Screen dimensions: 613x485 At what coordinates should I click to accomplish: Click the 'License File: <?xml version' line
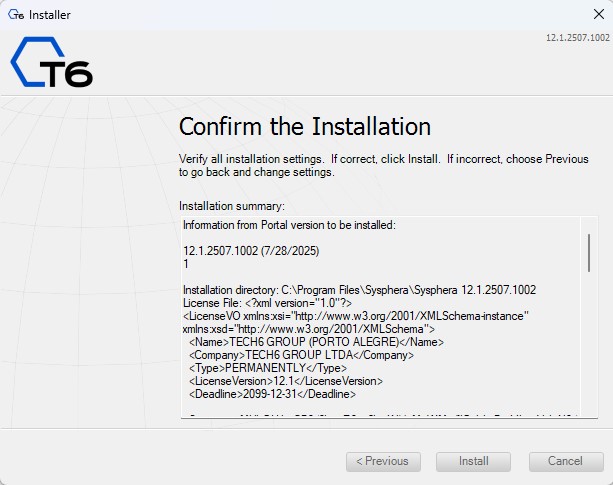pyautogui.click(x=267, y=303)
